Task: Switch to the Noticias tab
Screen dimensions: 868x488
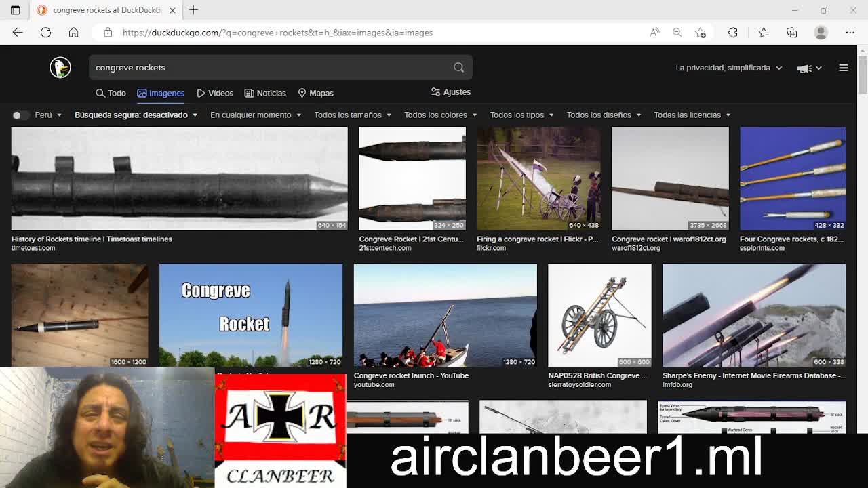Action: pyautogui.click(x=265, y=93)
